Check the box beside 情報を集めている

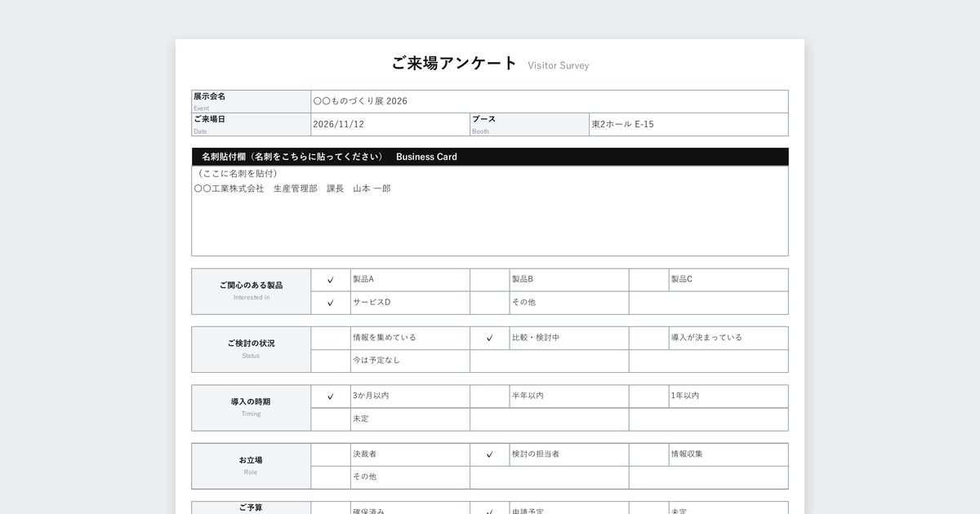pos(331,338)
